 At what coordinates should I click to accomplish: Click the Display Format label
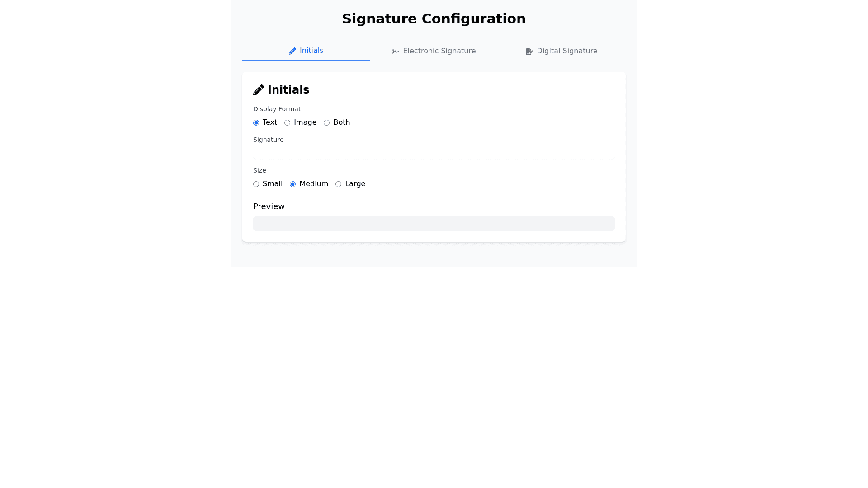277,109
